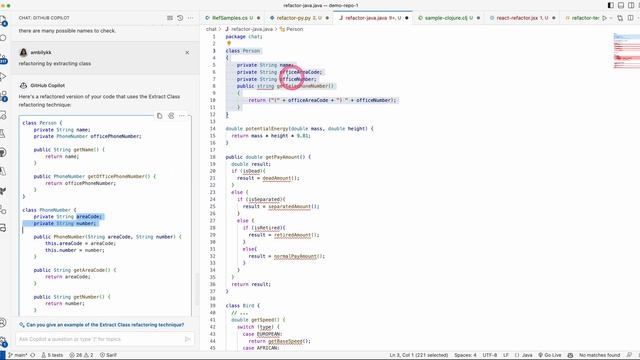The height and width of the screenshot is (360, 640).
Task: Close the refactor-java.java tab via dot
Action: (407, 18)
